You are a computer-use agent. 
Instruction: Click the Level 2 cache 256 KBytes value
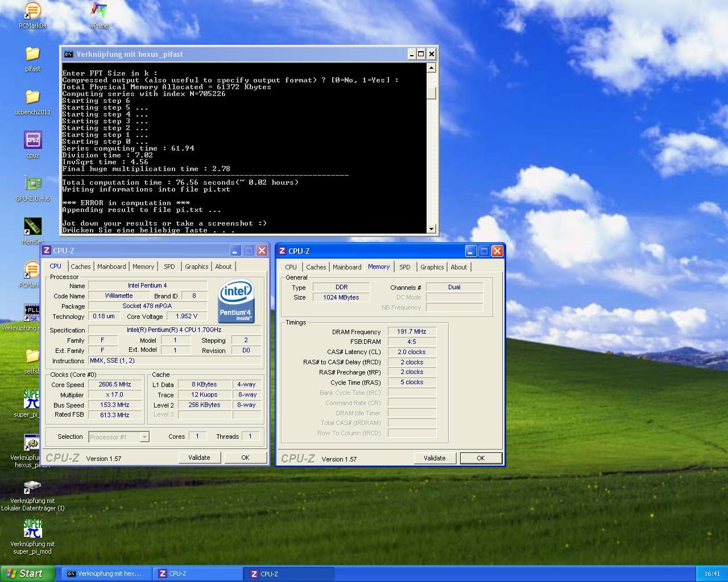pyautogui.click(x=205, y=405)
